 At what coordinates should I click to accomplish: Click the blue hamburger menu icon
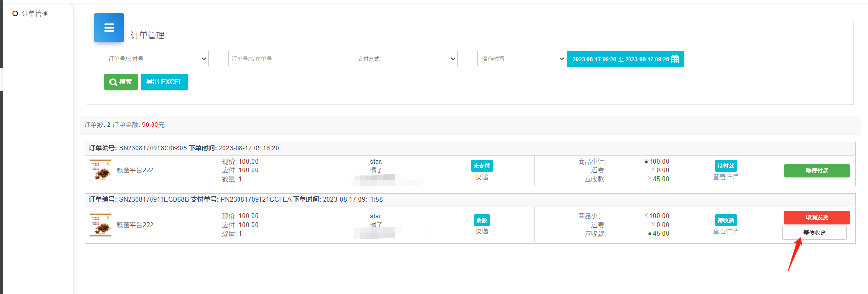coord(109,28)
